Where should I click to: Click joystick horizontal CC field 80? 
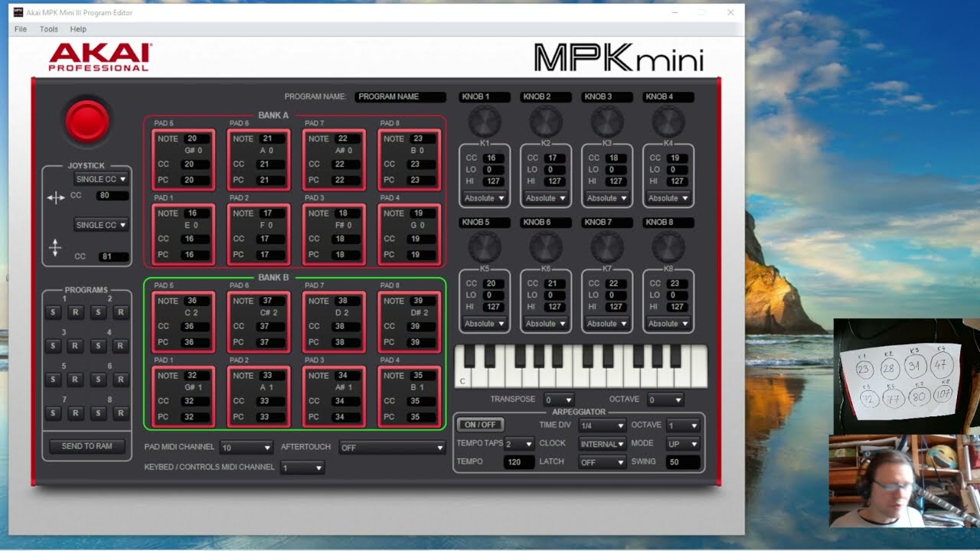[x=113, y=196]
